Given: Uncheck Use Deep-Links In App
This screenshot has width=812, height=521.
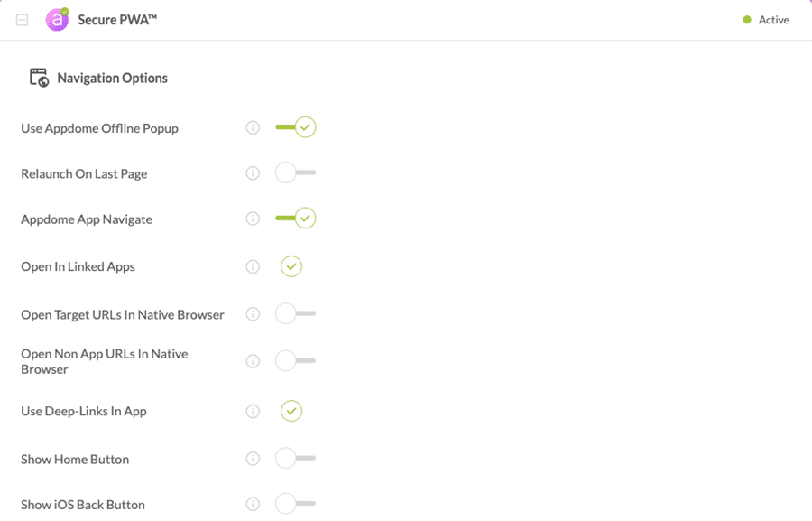Looking at the screenshot, I should pos(291,411).
